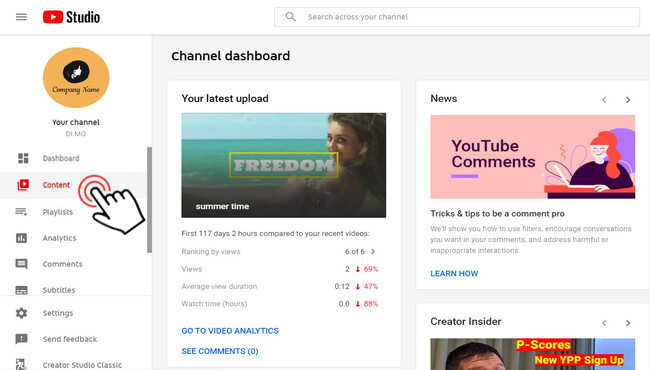
Task: Click the YouTube Studio logo
Action: point(71,17)
